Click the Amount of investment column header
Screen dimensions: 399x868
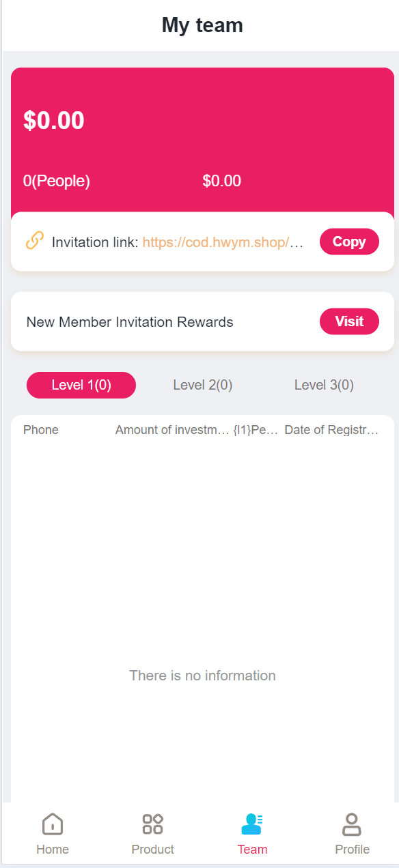pos(172,430)
